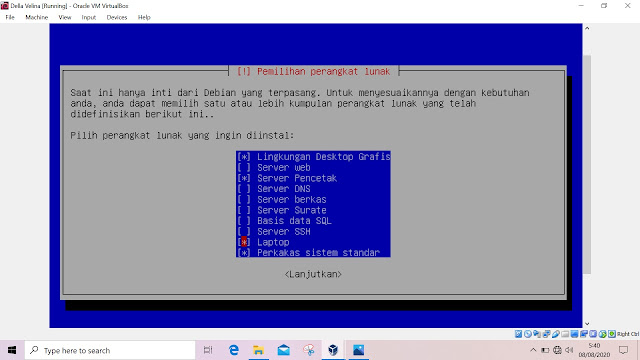This screenshot has height=360, width=640.
Task: Open Task View on the taskbar
Action: [208, 350]
